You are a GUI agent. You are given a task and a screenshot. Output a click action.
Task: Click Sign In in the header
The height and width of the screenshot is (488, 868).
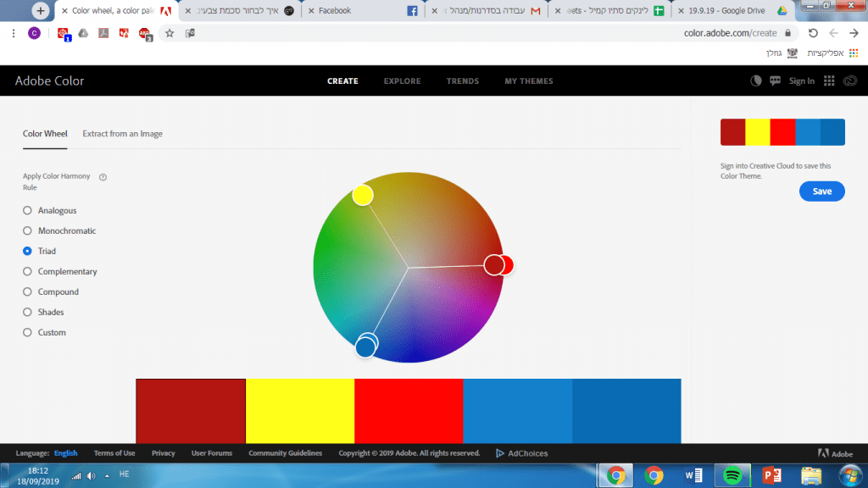(802, 80)
